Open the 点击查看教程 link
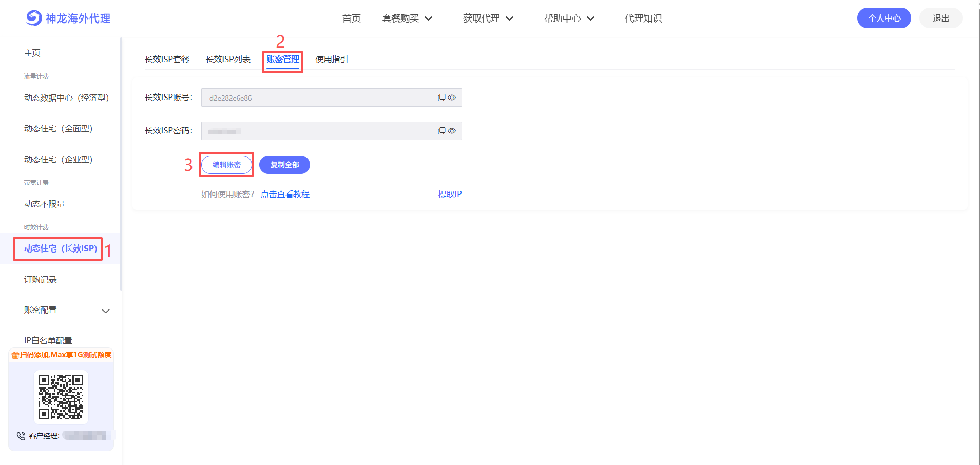The width and height of the screenshot is (980, 465). pyautogui.click(x=285, y=195)
